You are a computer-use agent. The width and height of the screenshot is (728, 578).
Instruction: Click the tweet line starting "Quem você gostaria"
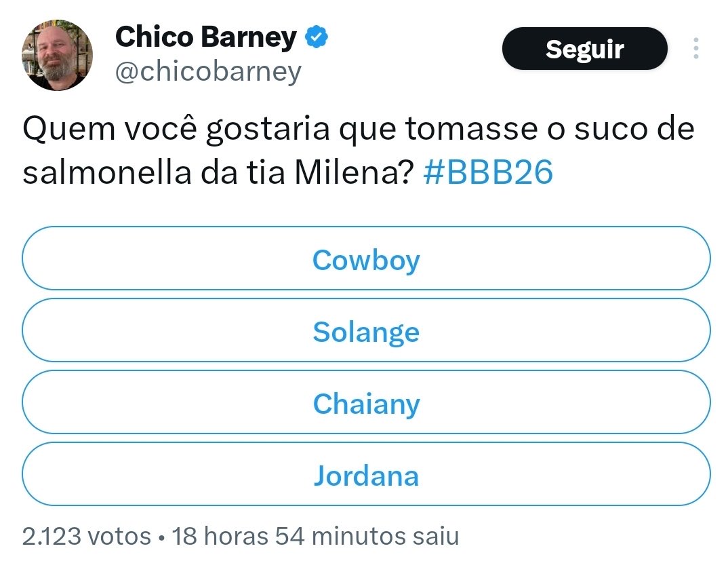[x=358, y=130]
